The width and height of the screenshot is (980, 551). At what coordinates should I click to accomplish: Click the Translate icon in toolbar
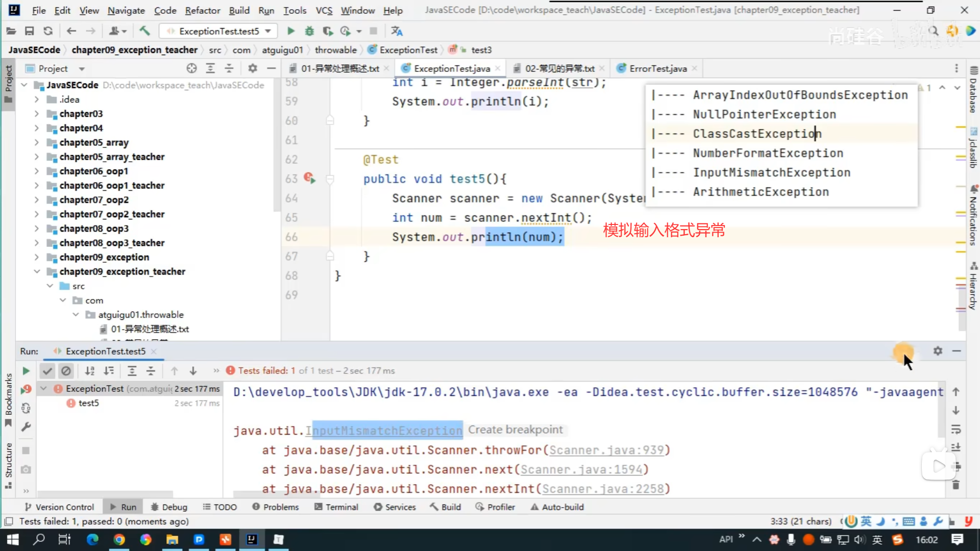(397, 31)
